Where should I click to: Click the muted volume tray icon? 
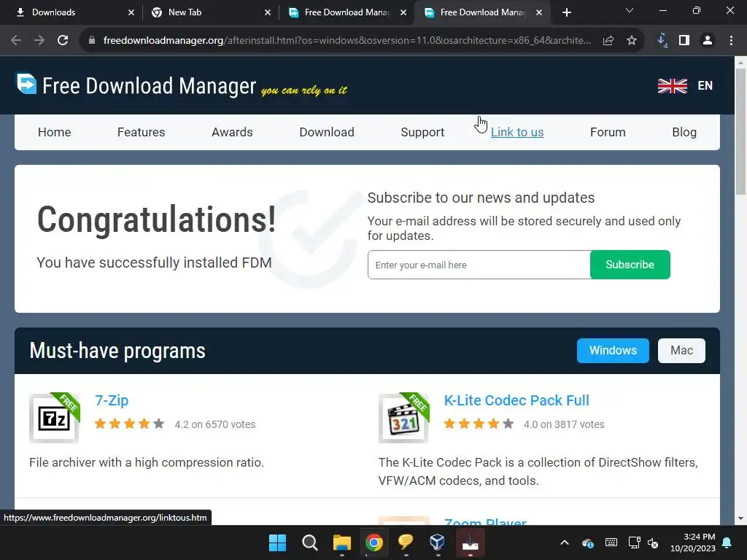(x=653, y=542)
